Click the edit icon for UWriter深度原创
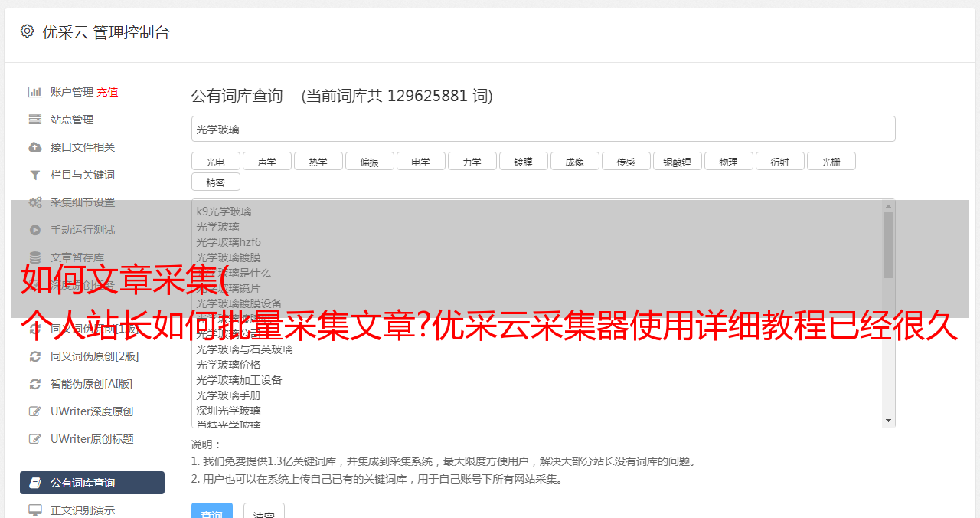This screenshot has height=518, width=980. pyautogui.click(x=35, y=411)
